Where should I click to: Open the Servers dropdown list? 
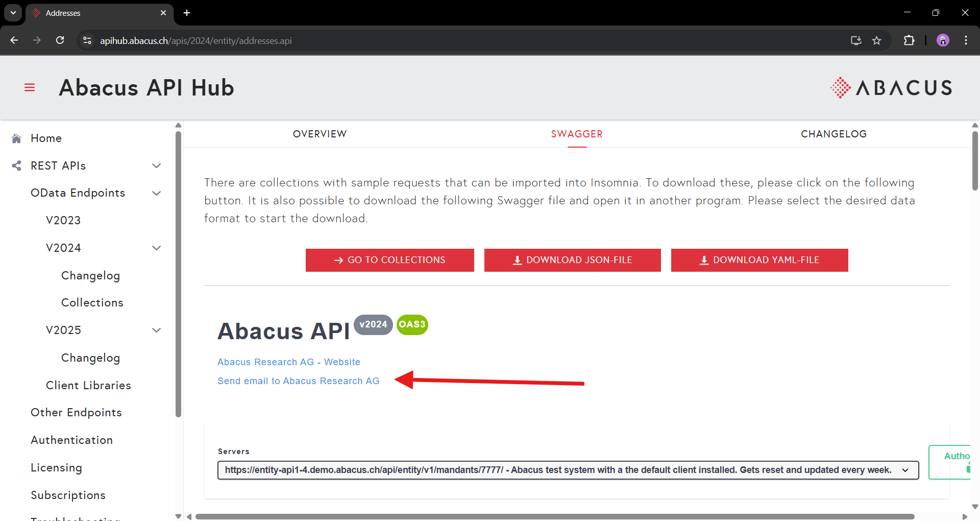[568, 470]
